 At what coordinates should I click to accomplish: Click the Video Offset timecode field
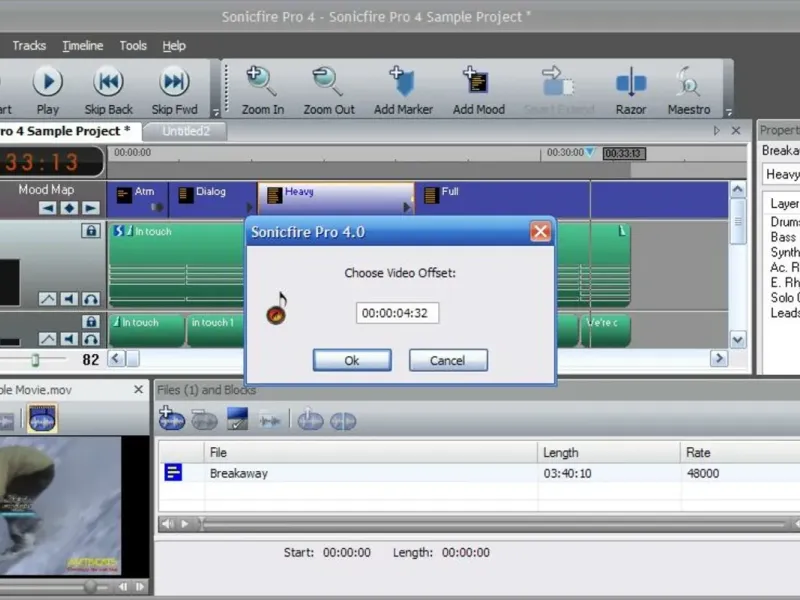pos(397,313)
